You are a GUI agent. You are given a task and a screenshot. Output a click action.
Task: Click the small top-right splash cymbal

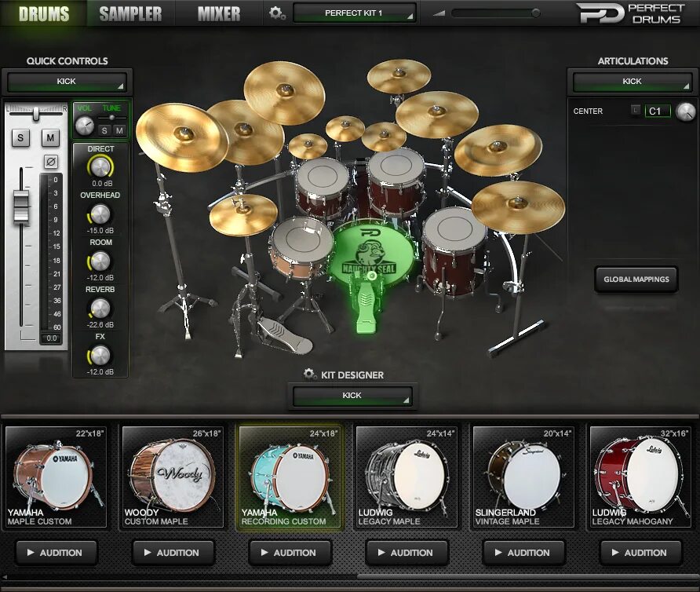coord(399,76)
